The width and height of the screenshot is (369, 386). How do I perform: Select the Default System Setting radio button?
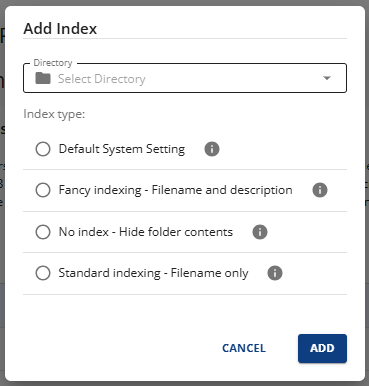click(x=43, y=149)
